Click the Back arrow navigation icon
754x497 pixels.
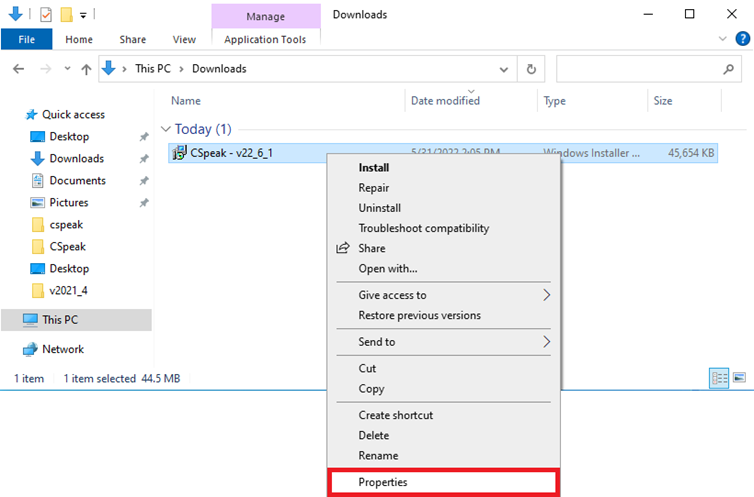click(x=19, y=69)
